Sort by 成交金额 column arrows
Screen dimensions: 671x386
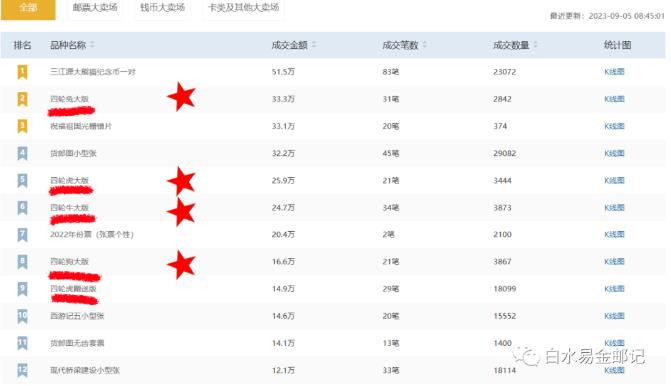[x=314, y=45]
